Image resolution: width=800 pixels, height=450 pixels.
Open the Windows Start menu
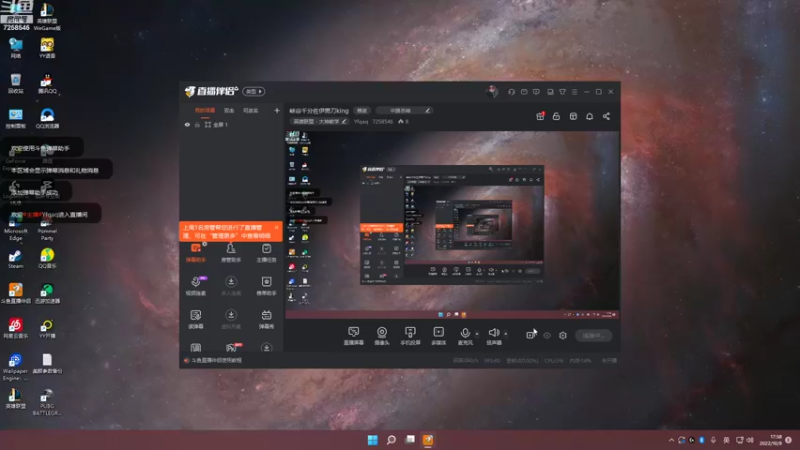(x=372, y=440)
